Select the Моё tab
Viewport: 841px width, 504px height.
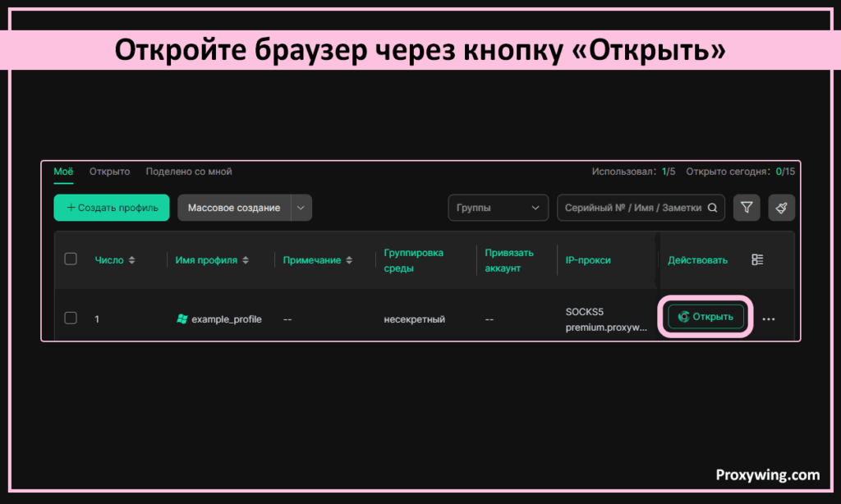click(63, 172)
